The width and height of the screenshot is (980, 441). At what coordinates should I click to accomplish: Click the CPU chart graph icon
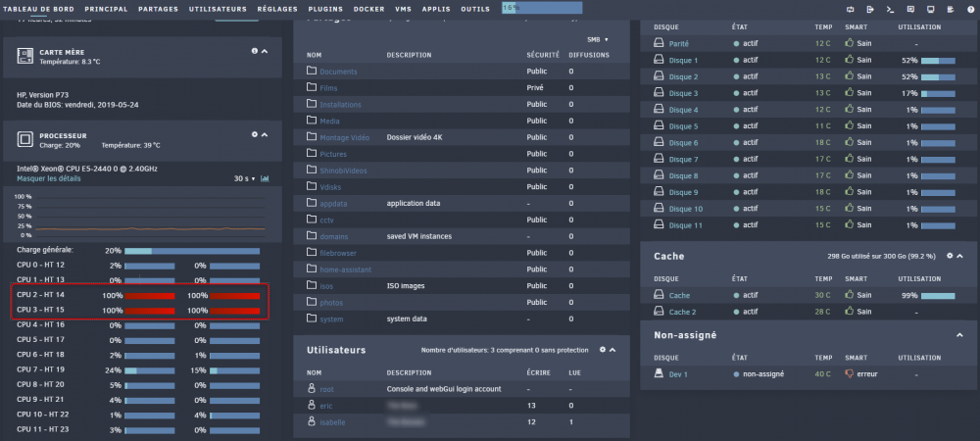coord(265,178)
